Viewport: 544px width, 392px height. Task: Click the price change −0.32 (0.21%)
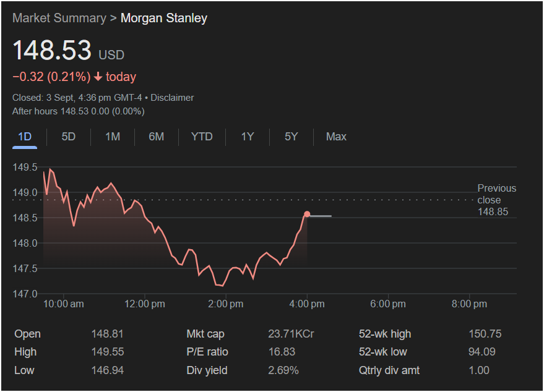51,77
